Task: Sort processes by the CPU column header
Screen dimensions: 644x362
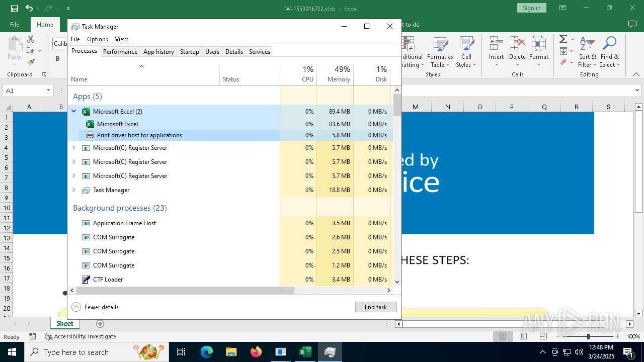Action: coord(298,74)
